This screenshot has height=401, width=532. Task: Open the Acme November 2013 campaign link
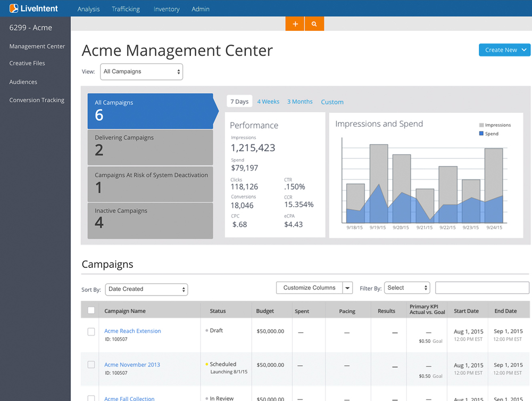pos(132,364)
